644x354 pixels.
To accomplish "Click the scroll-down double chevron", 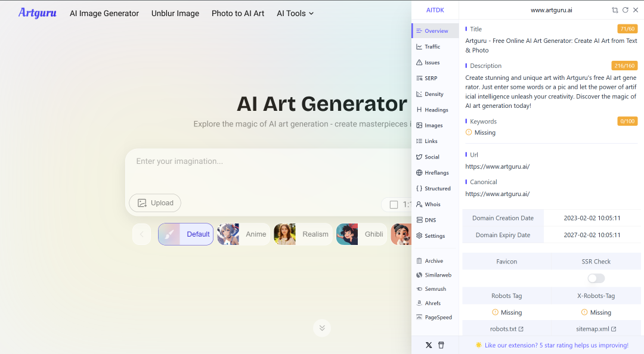I will [322, 328].
